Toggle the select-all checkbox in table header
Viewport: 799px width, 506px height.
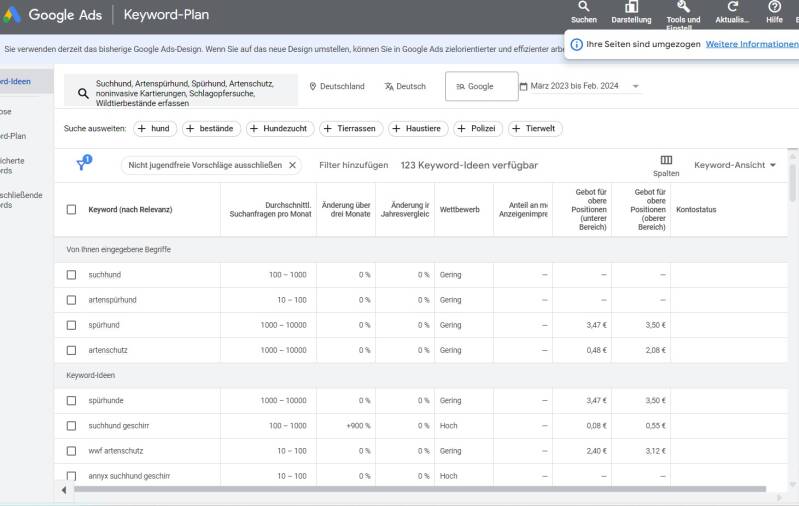pyautogui.click(x=71, y=209)
